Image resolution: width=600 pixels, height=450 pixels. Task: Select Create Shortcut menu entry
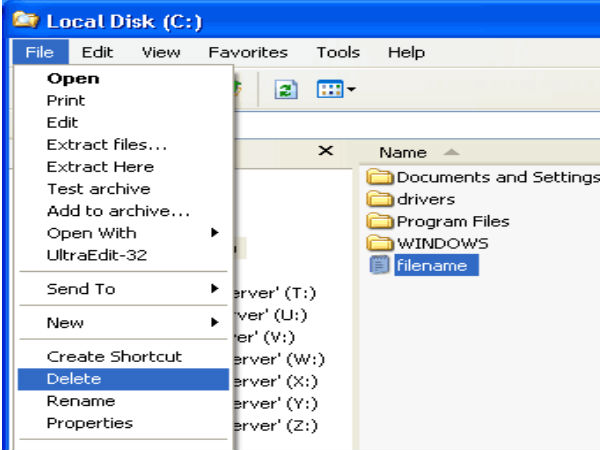[114, 357]
